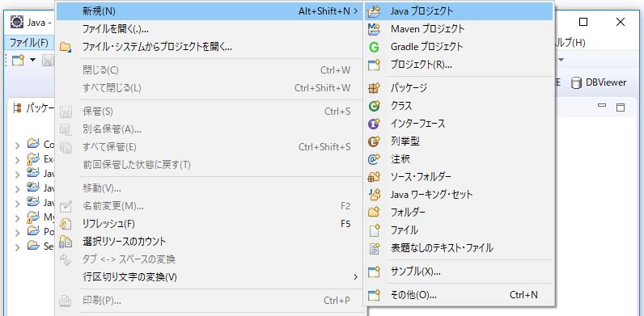Pick Gradle プロジェクト entry
Viewport: 644px width, 316px height.
tap(459, 47)
